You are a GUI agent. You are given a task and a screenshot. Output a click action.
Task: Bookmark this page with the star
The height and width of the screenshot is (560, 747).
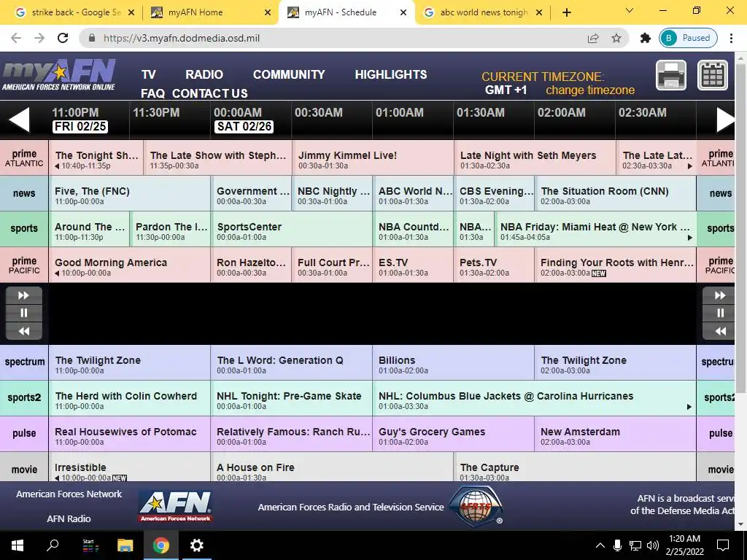(616, 38)
